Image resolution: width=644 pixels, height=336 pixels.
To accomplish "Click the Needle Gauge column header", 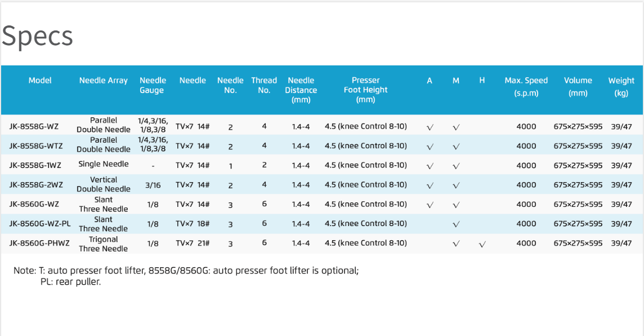I will tap(153, 85).
